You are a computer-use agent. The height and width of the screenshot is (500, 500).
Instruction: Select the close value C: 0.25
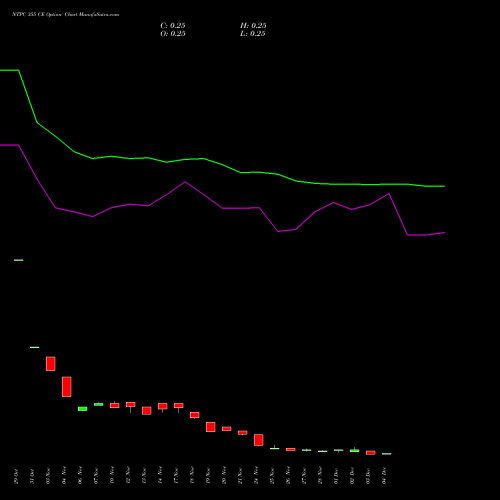coord(173,26)
